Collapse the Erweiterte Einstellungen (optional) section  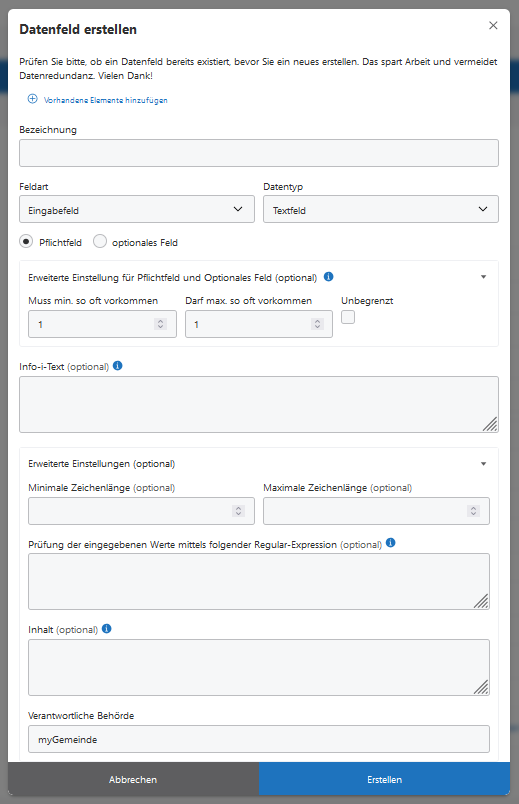[x=484, y=464]
